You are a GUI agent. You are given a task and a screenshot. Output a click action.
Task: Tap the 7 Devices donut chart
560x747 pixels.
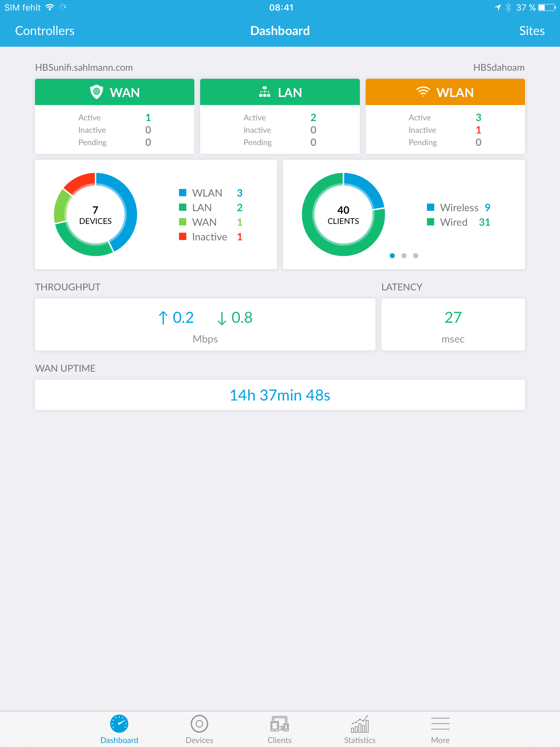tap(96, 214)
